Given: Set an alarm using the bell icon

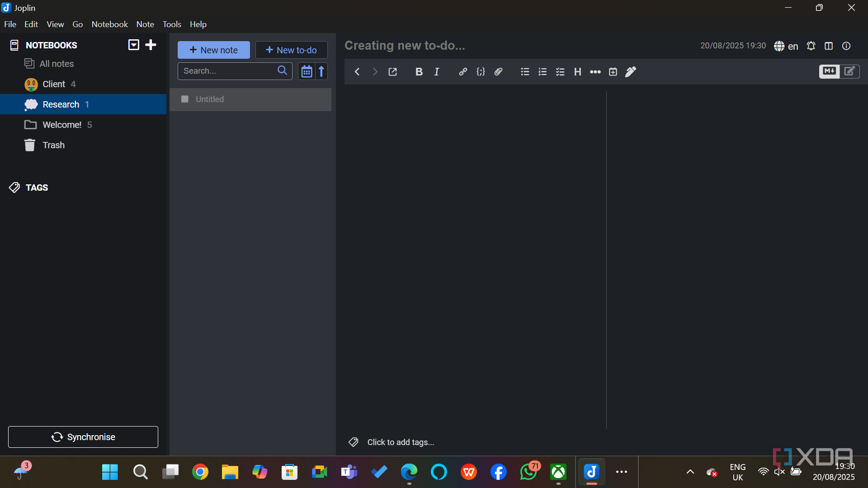Looking at the screenshot, I should tap(811, 46).
